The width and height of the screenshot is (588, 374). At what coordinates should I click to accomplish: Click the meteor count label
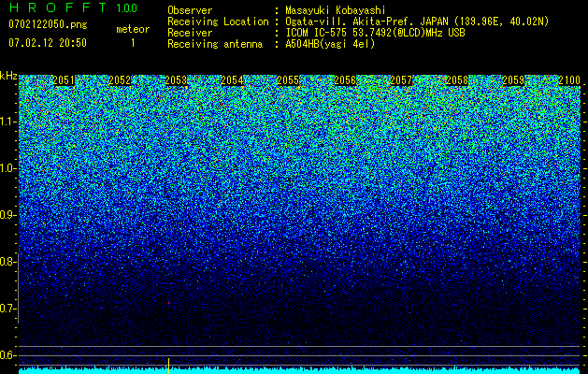click(x=133, y=29)
